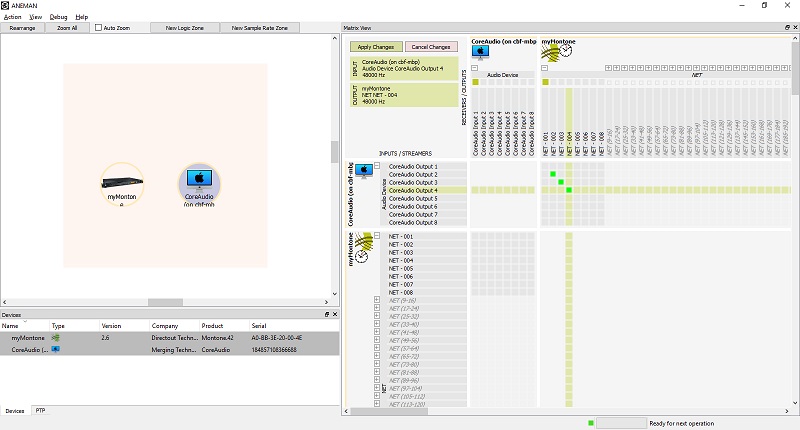The width and height of the screenshot is (800, 430).
Task: Toggle connection CoreAudio Output 2 to NET - 002
Action: click(x=553, y=174)
